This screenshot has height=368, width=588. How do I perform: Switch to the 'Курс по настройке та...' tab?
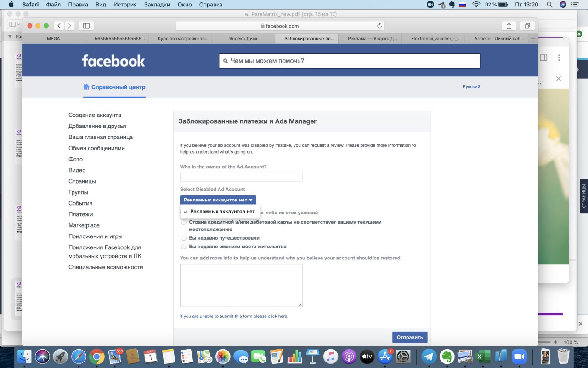point(180,39)
